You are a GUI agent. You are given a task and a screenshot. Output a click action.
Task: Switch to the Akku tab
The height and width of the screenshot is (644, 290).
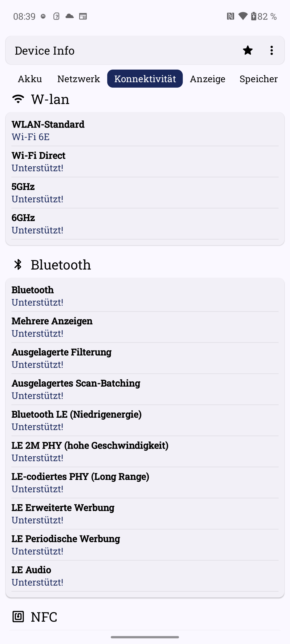click(x=30, y=79)
